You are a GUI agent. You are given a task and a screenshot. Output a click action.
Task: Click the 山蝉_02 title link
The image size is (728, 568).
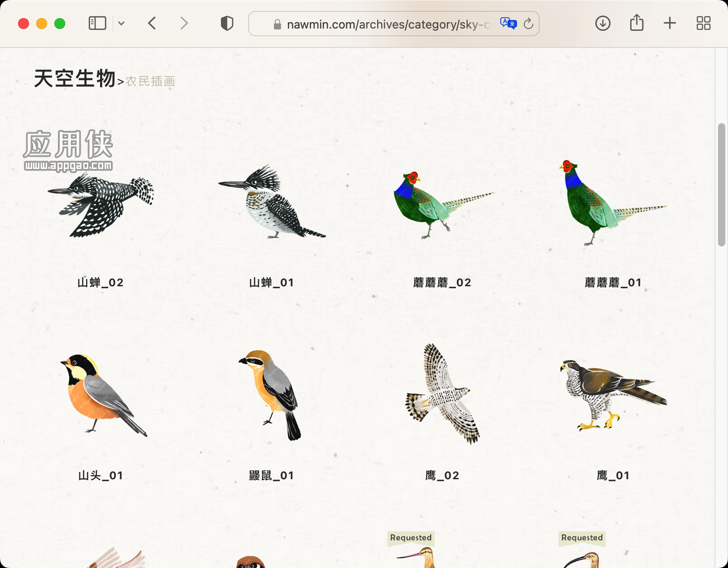(101, 283)
